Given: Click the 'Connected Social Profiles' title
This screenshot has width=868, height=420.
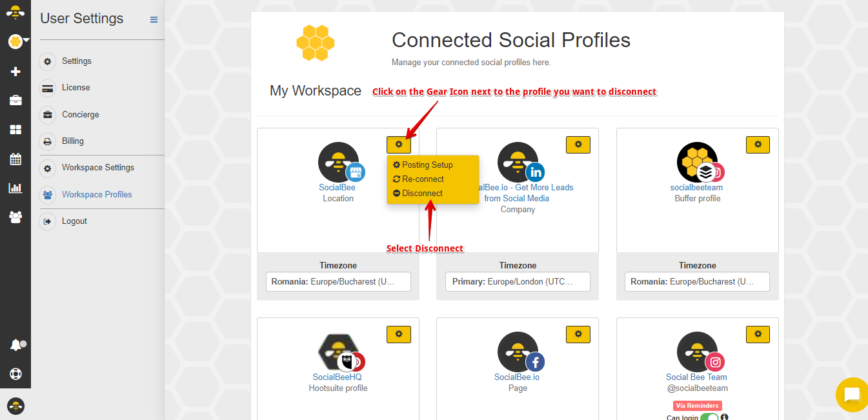Looking at the screenshot, I should 511,41.
